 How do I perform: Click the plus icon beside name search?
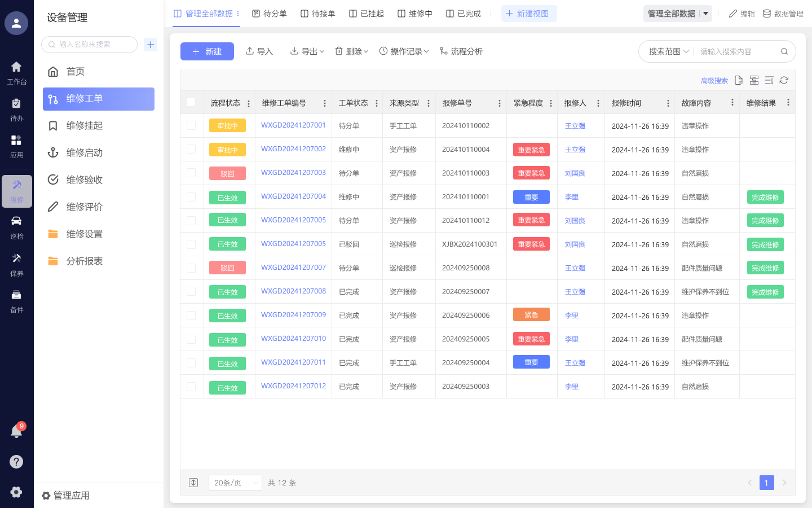151,45
